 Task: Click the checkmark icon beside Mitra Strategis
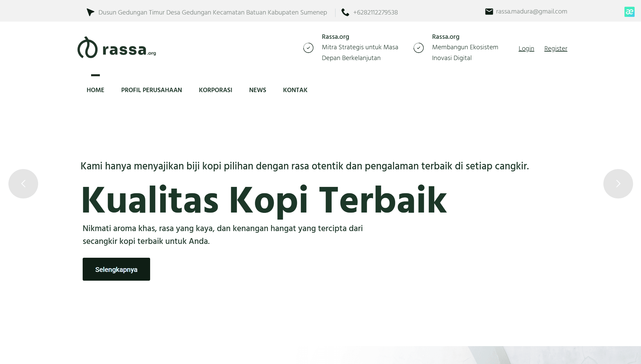(x=308, y=48)
